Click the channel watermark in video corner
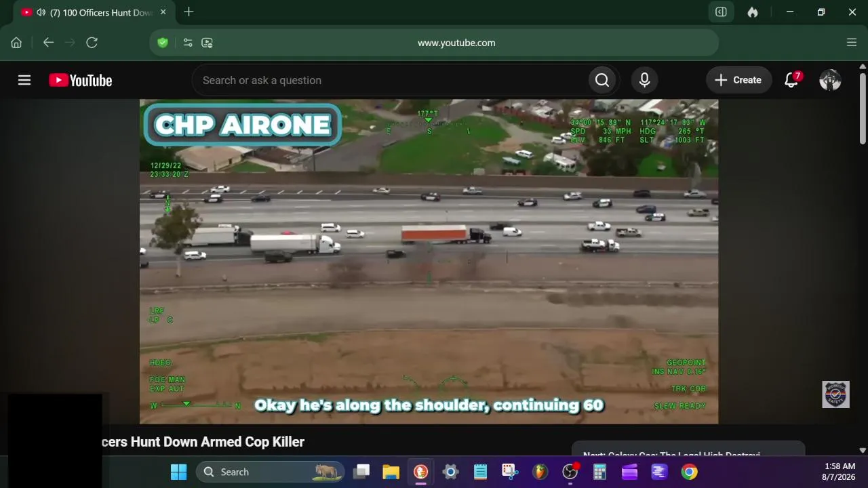 coord(835,394)
